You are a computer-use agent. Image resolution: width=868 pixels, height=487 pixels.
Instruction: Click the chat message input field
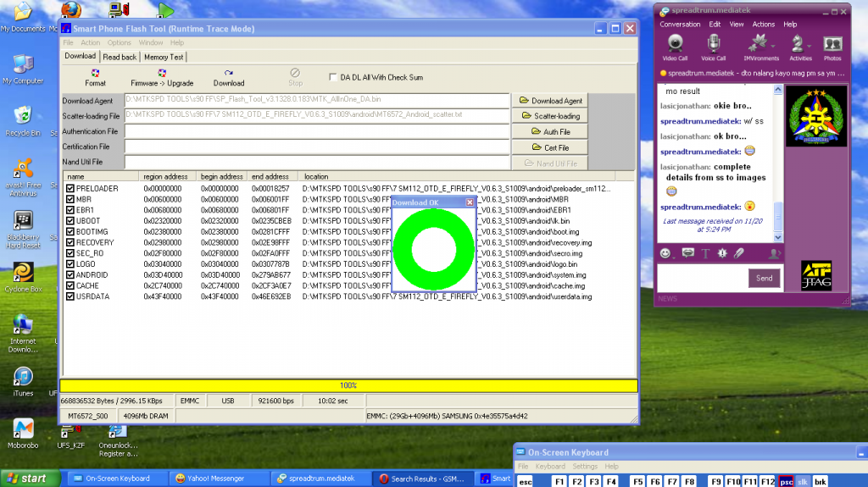tap(700, 278)
